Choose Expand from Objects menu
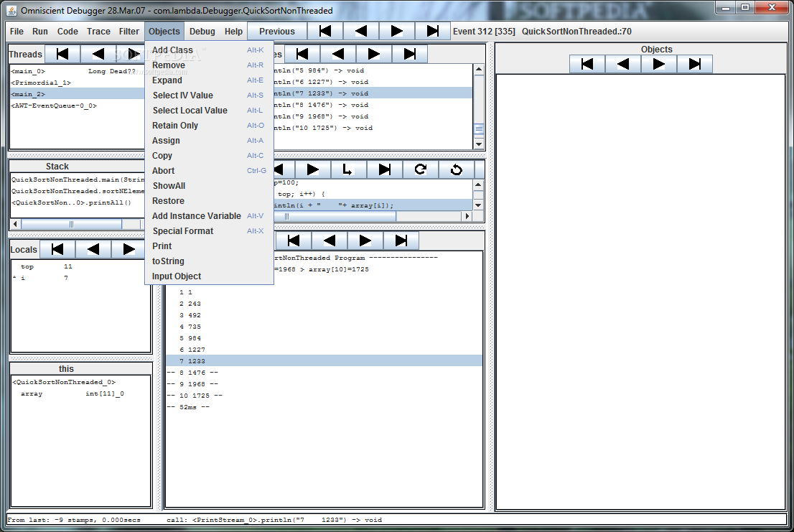794x532 pixels. coord(209,80)
